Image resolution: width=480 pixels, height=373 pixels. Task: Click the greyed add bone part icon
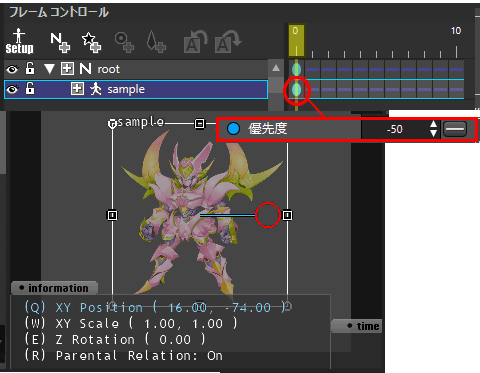(156, 42)
